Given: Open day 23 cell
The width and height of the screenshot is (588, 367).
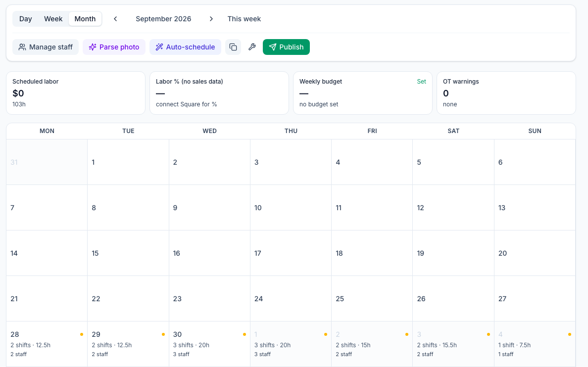Looking at the screenshot, I should tap(210, 299).
